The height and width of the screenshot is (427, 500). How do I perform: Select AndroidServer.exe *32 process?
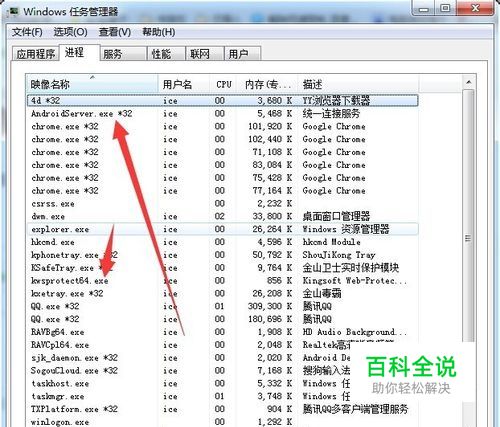(223, 114)
